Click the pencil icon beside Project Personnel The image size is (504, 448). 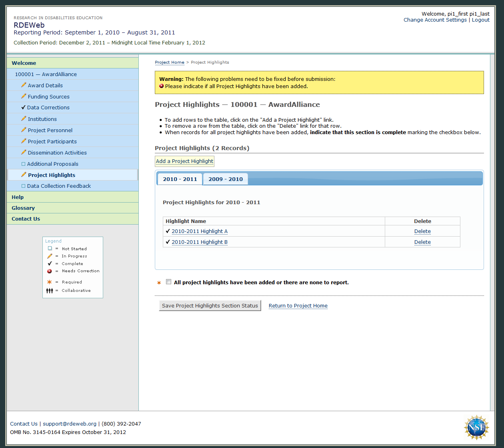tap(24, 130)
